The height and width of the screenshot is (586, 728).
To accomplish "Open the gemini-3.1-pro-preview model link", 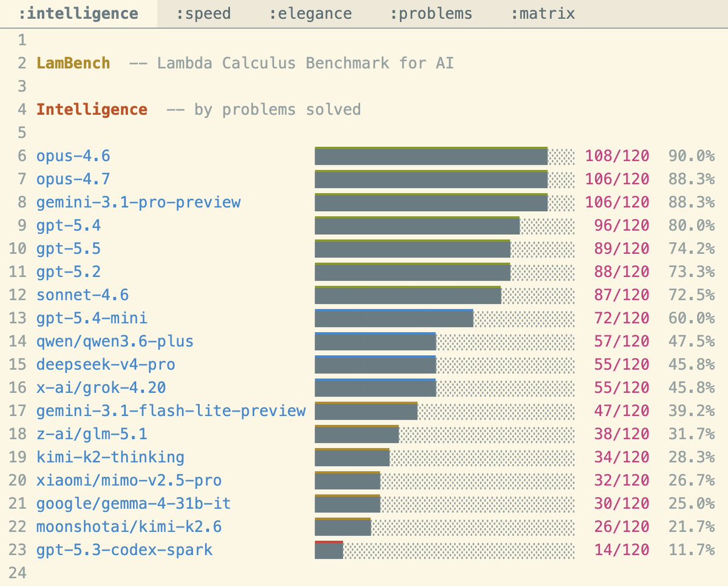I will pyautogui.click(x=138, y=202).
